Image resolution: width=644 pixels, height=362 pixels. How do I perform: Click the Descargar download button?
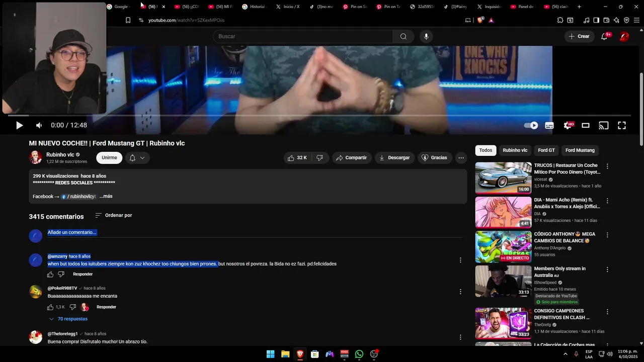point(394,158)
